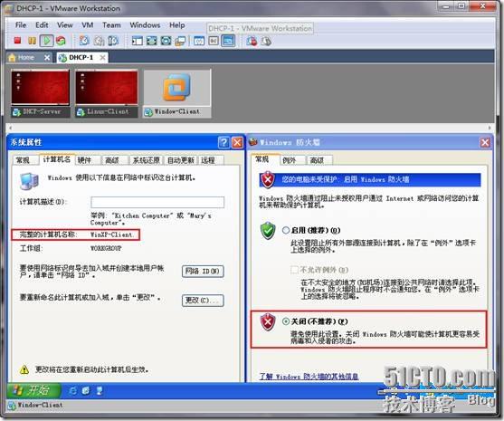Select the DHCP-Server VM thumbnail
Viewport: 504px width, 421px height.
point(41,93)
